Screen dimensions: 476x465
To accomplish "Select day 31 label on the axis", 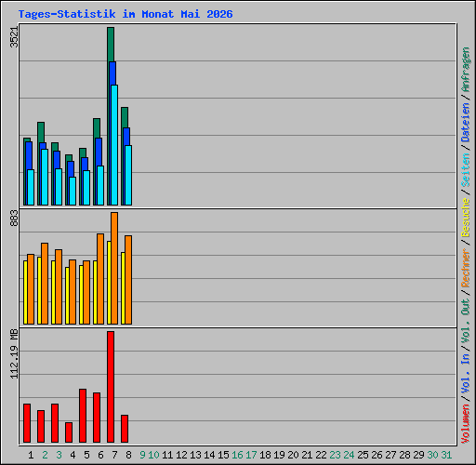I will coord(446,455).
